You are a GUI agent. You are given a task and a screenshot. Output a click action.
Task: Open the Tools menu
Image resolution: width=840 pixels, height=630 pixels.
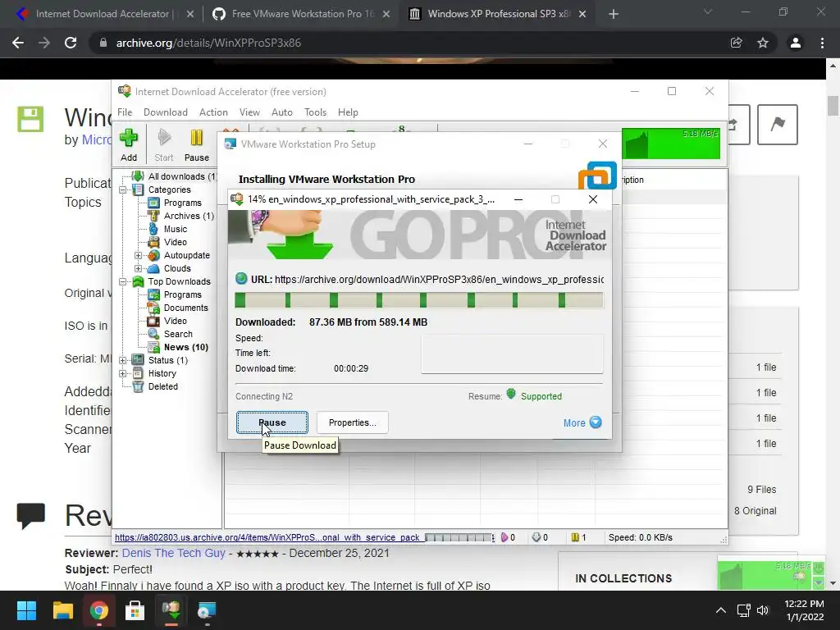(316, 112)
